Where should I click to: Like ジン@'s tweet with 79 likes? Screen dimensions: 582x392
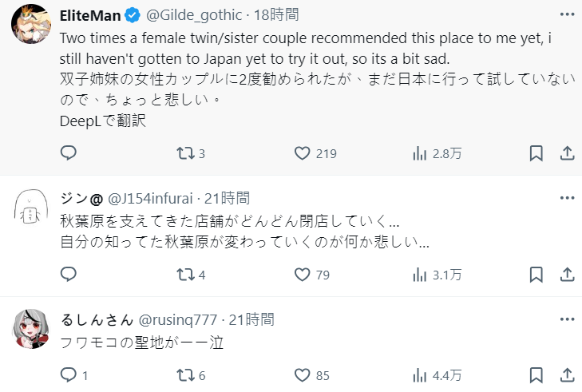(x=303, y=275)
